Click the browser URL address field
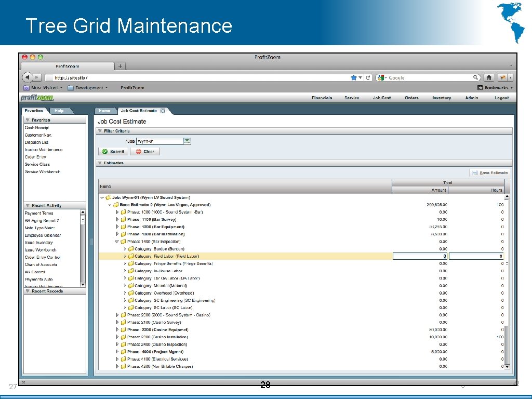The image size is (532, 399). (x=200, y=78)
